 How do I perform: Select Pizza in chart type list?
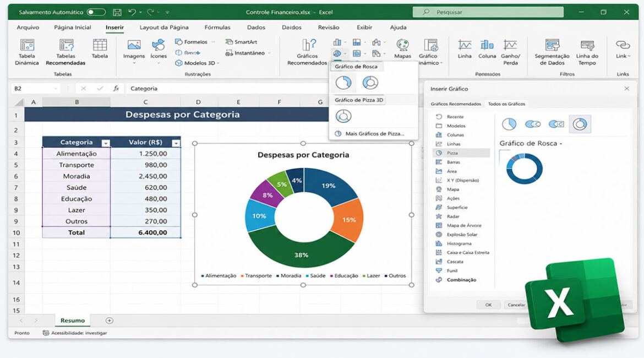(x=462, y=153)
